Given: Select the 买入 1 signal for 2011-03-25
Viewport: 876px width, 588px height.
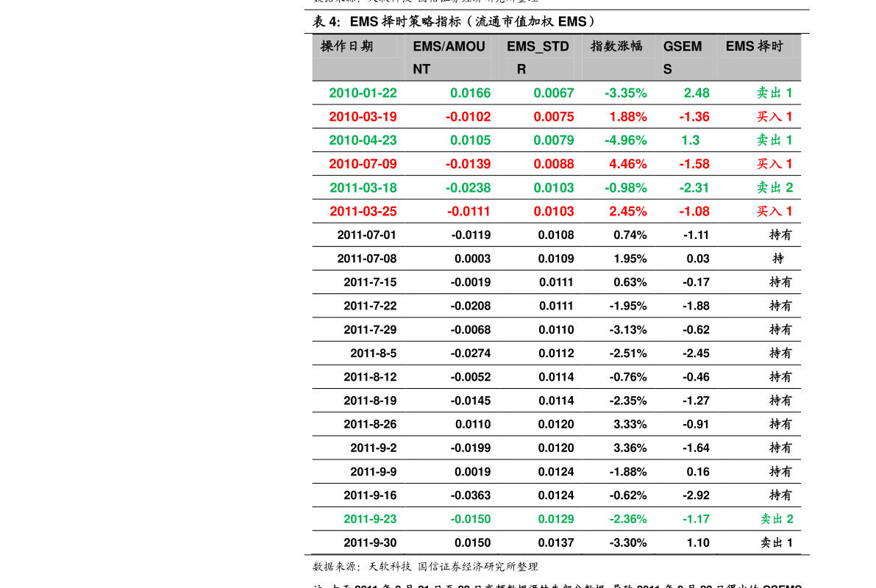Looking at the screenshot, I should pyautogui.click(x=774, y=211).
